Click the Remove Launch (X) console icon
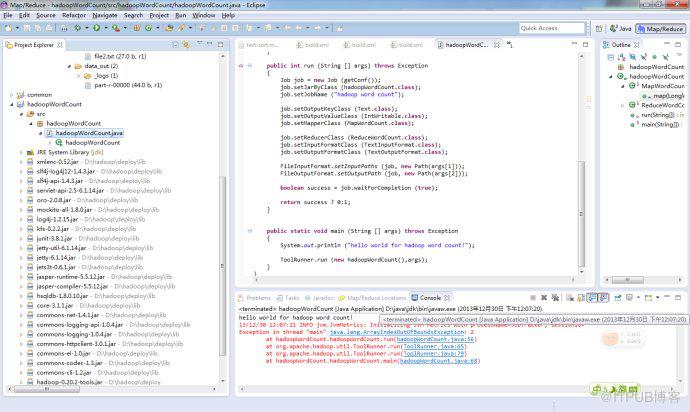 pos(544,298)
